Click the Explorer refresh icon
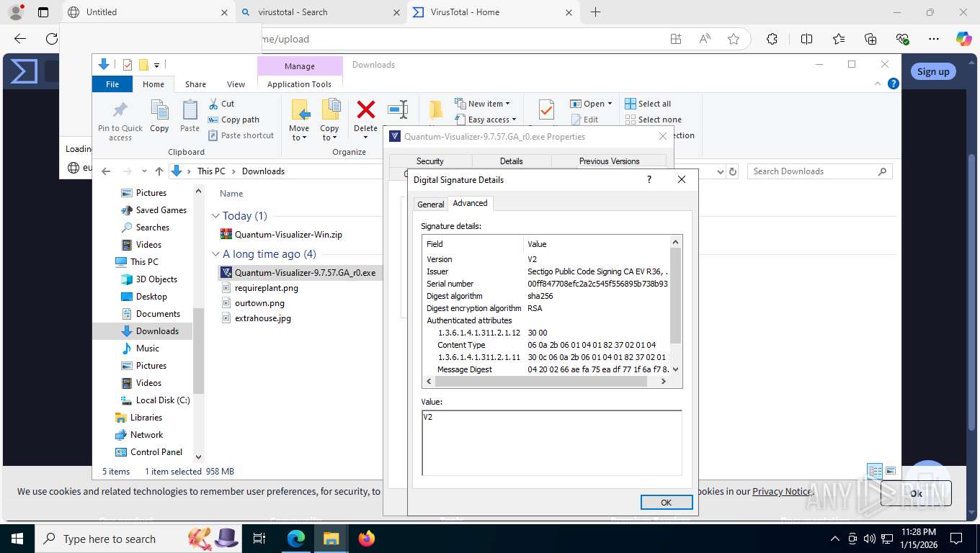The image size is (980, 553). (733, 171)
